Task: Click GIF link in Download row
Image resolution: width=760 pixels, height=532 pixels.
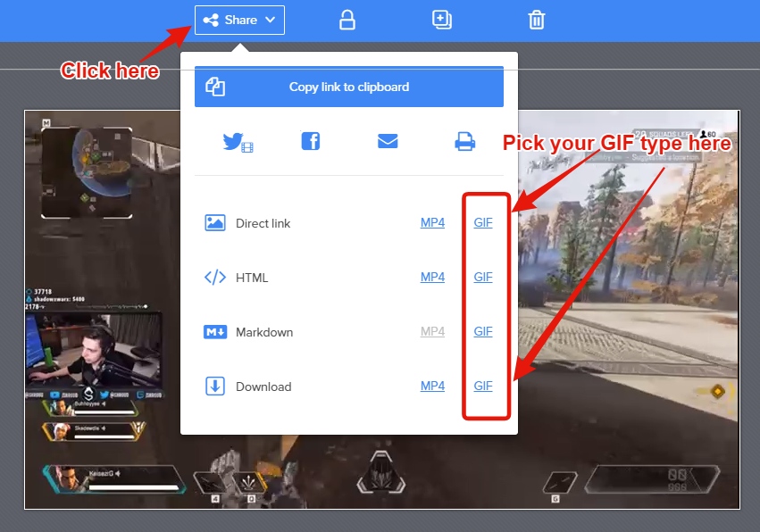Action: tap(483, 386)
